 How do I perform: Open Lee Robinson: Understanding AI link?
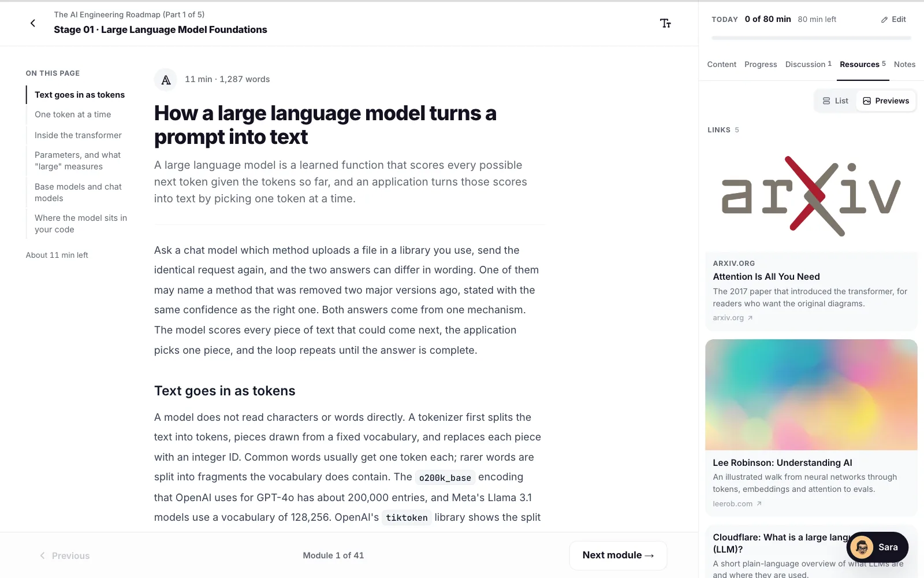[x=783, y=463]
